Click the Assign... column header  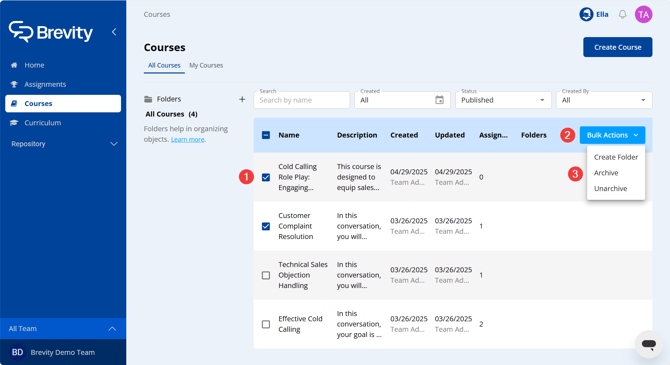(493, 135)
